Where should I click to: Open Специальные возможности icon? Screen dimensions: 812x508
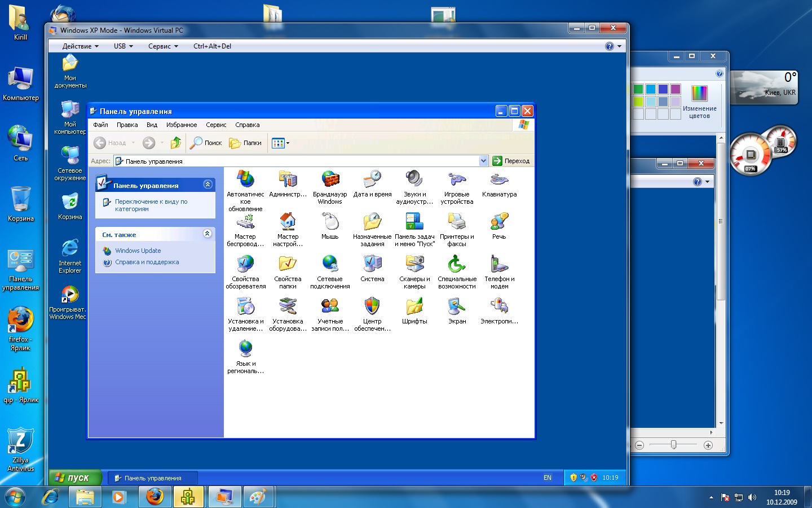point(457,272)
